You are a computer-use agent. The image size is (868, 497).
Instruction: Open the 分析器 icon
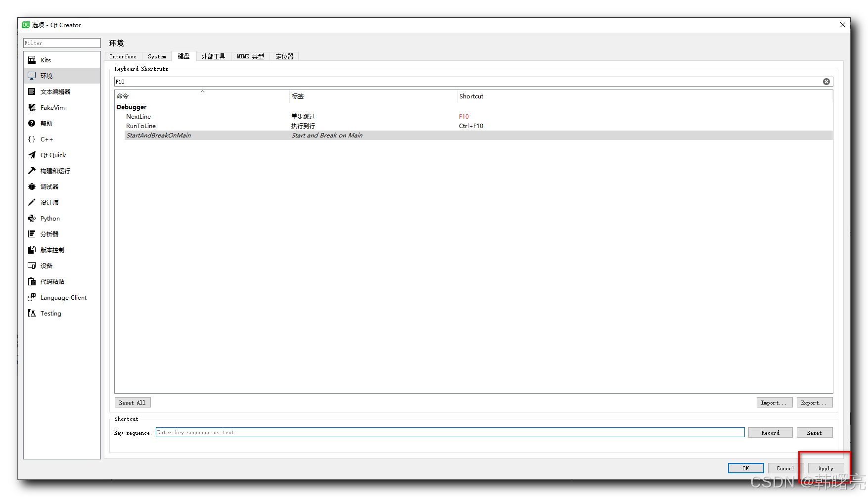coord(32,234)
